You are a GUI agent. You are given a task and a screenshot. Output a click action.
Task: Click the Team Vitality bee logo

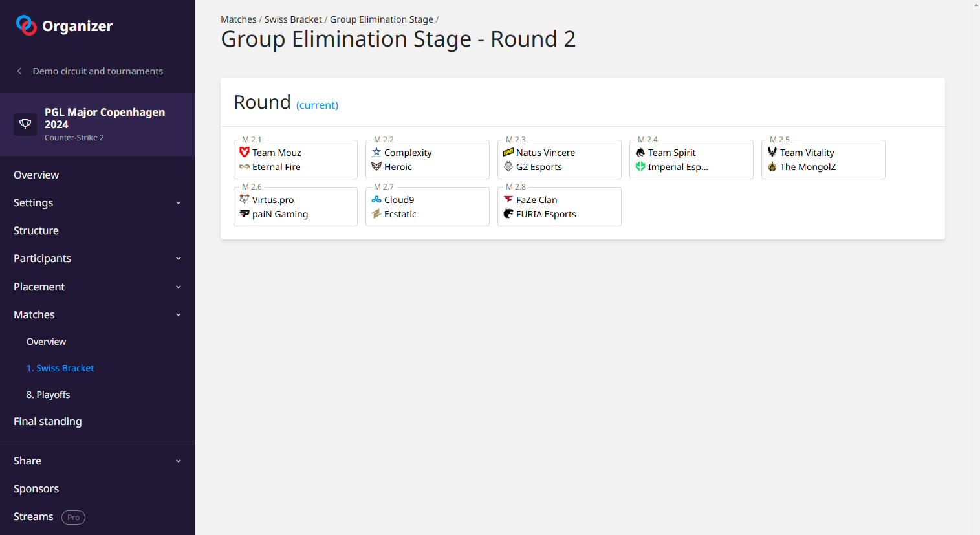pyautogui.click(x=772, y=152)
